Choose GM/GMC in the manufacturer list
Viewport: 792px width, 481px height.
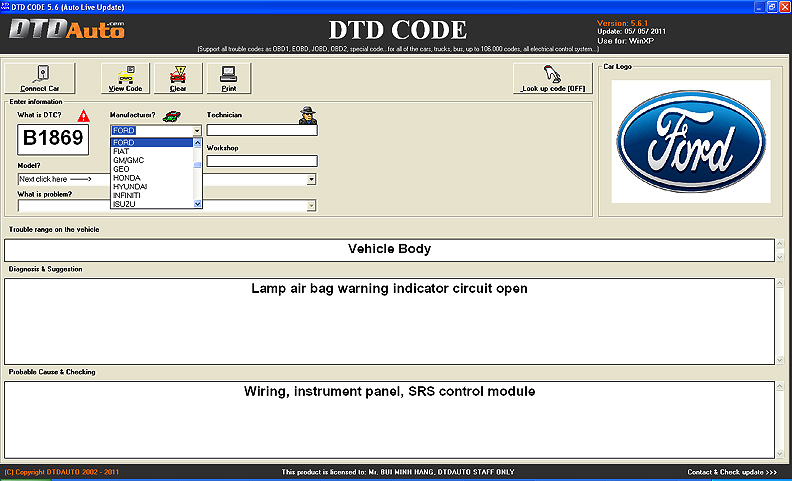pos(152,160)
